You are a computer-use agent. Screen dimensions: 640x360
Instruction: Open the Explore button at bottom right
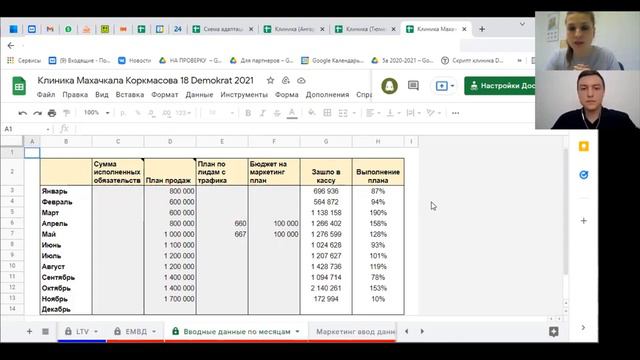point(553,331)
